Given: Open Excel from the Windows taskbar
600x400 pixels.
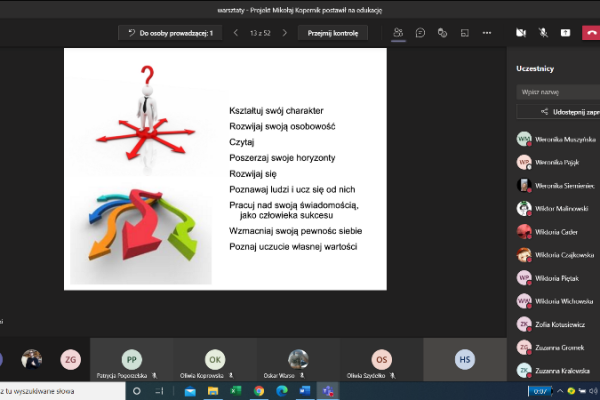Looking at the screenshot, I should (236, 391).
